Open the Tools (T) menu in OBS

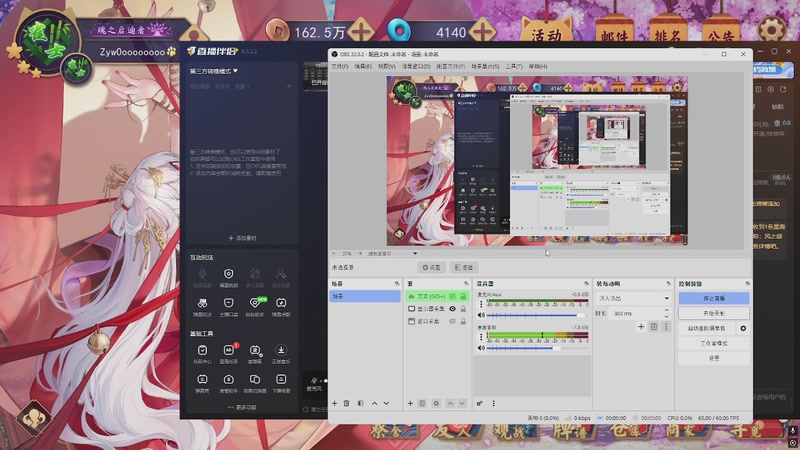click(x=513, y=66)
